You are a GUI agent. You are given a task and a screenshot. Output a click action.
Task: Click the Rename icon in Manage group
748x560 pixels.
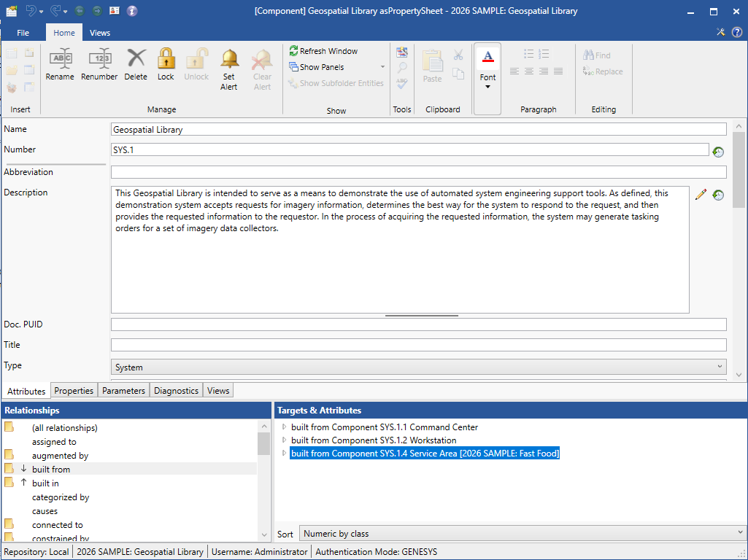(60, 59)
